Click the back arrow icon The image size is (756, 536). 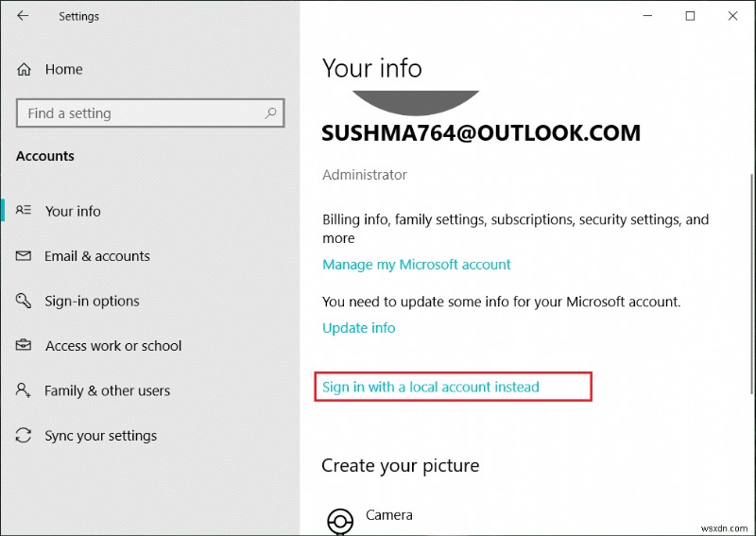[23, 16]
